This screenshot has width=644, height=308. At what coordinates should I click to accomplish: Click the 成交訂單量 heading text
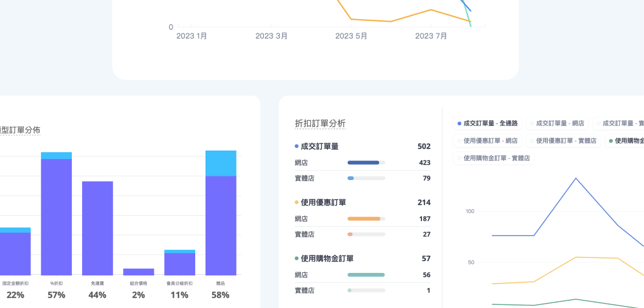coord(320,147)
